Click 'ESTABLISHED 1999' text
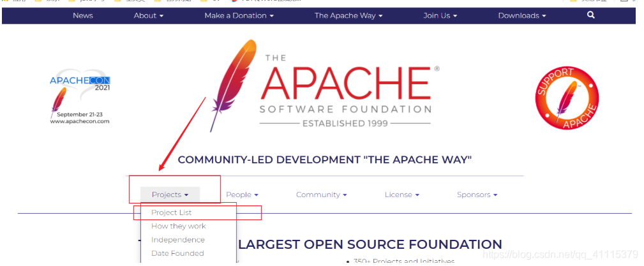 coord(345,123)
